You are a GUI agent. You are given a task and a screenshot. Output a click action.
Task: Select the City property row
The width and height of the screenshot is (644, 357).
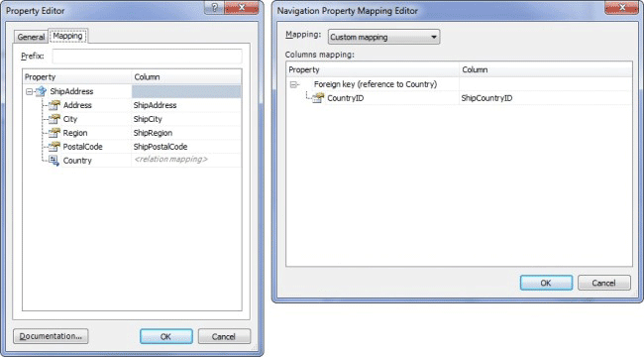132,119
